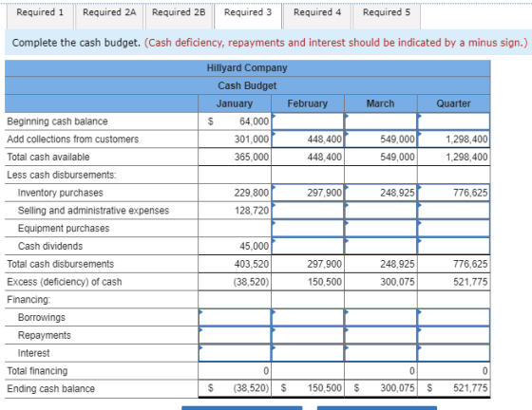
Task: Edit February collections from customers 448,400
Action: (x=308, y=140)
